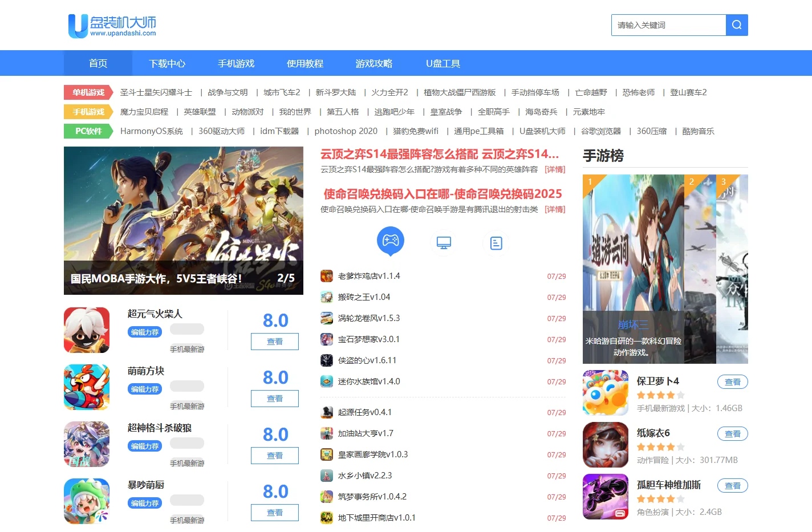Open 使用教程 navigation tab
Image resolution: width=812 pixels, height=532 pixels.
point(305,63)
